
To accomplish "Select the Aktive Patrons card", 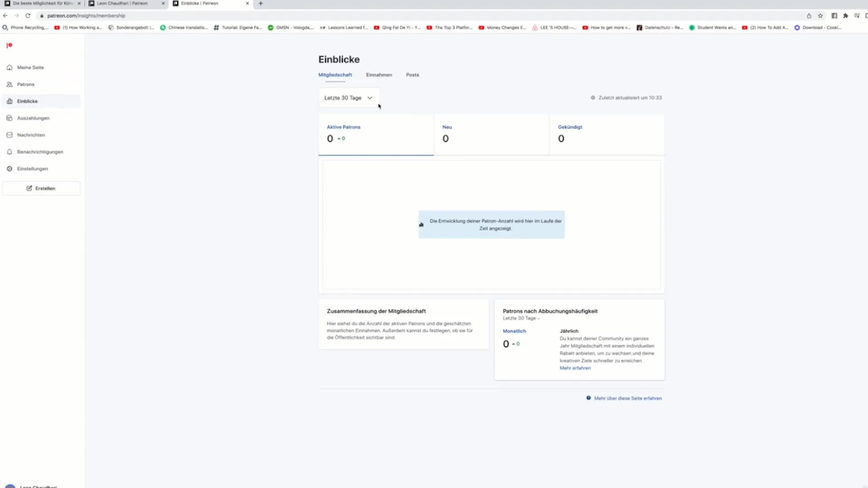I will tap(376, 135).
